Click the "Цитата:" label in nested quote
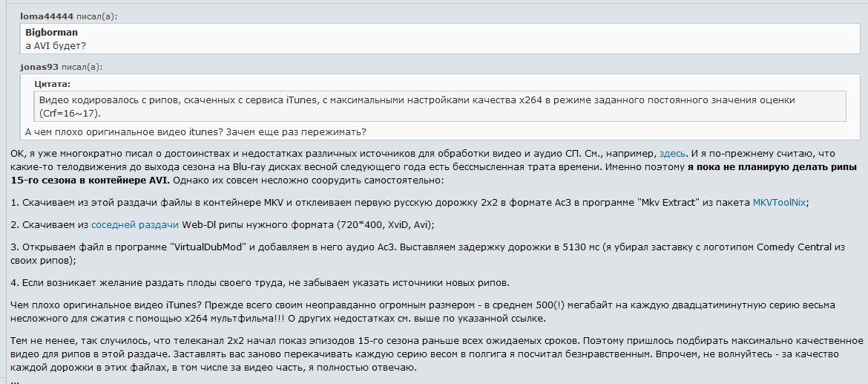 [52, 84]
